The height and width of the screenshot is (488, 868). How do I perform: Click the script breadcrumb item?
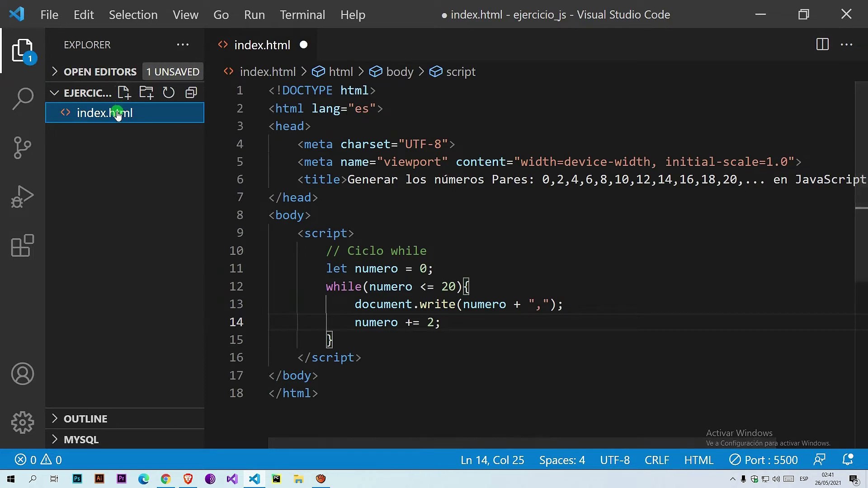point(453,72)
